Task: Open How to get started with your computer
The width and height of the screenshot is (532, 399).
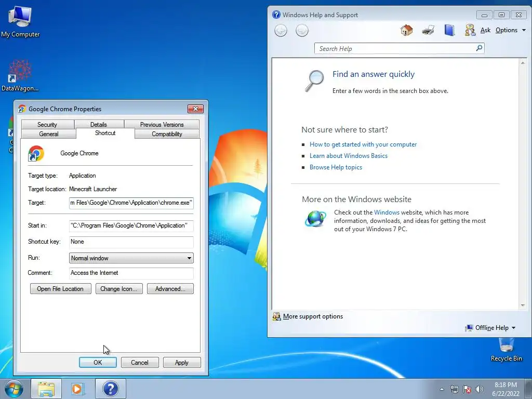Action: 363,144
